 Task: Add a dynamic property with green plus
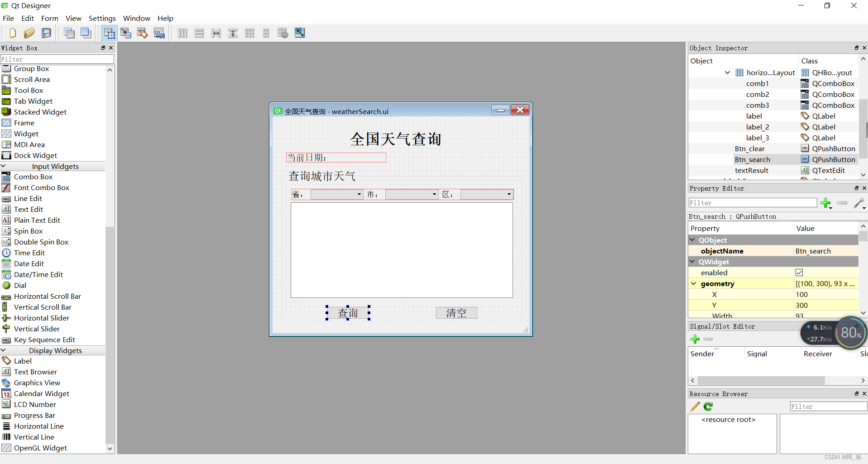click(x=826, y=203)
